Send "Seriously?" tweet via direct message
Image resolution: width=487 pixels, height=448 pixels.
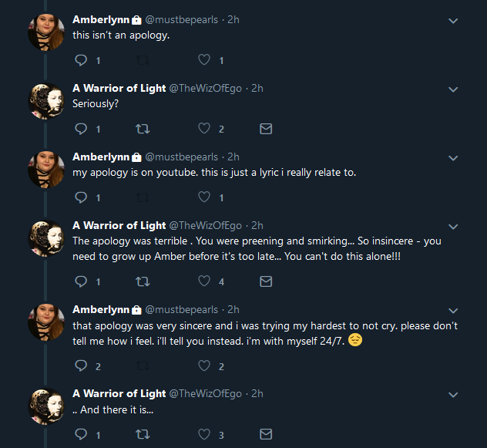266,129
